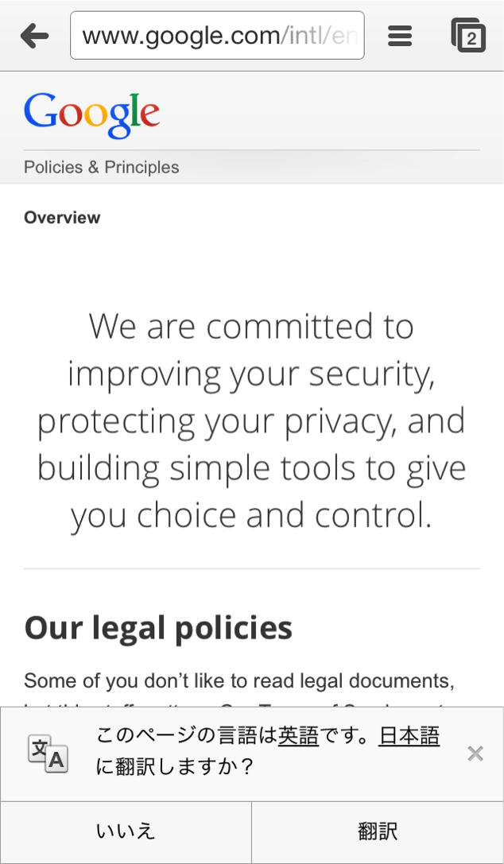
Task: Tap the Google logo
Action: point(91,114)
